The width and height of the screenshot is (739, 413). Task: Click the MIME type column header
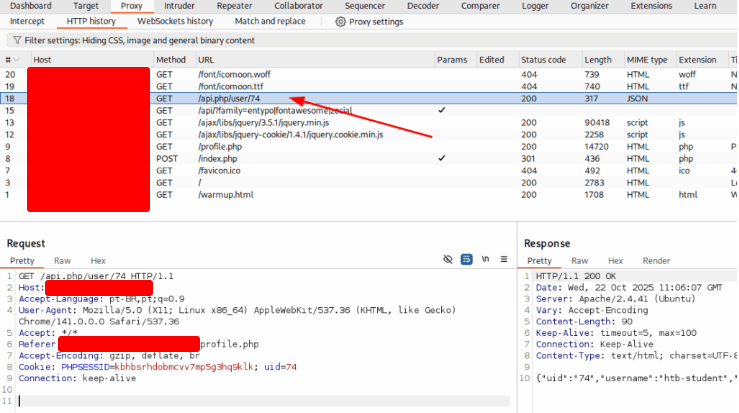point(646,60)
